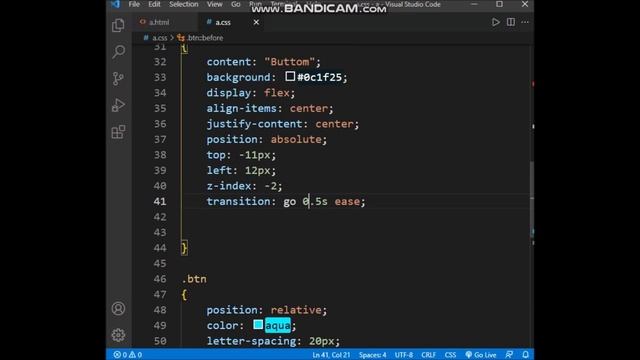The height and width of the screenshot is (360, 640).
Task: Click the align-items property name
Action: pos(242,109)
